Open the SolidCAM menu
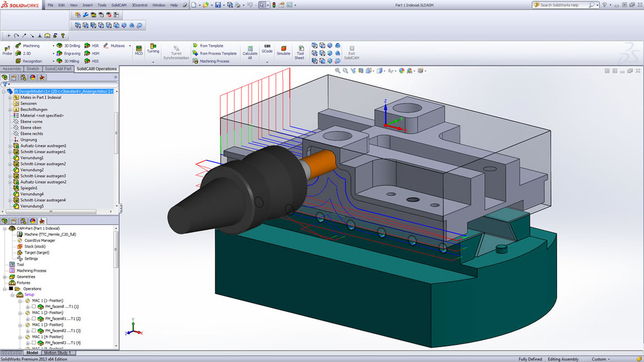Screen dimensions: 644x362 point(119,5)
